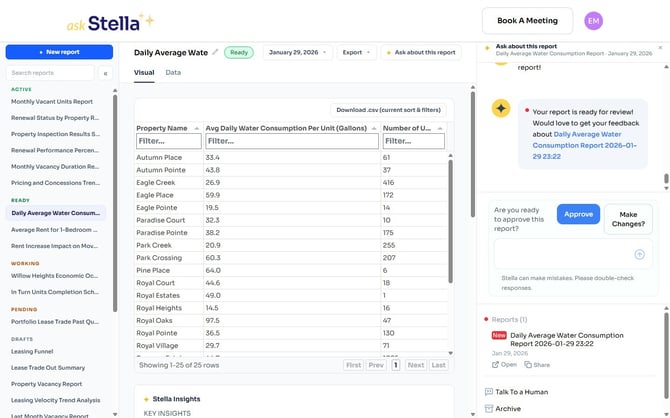Open Willow Heights Economic Occupancy report

coord(54,276)
